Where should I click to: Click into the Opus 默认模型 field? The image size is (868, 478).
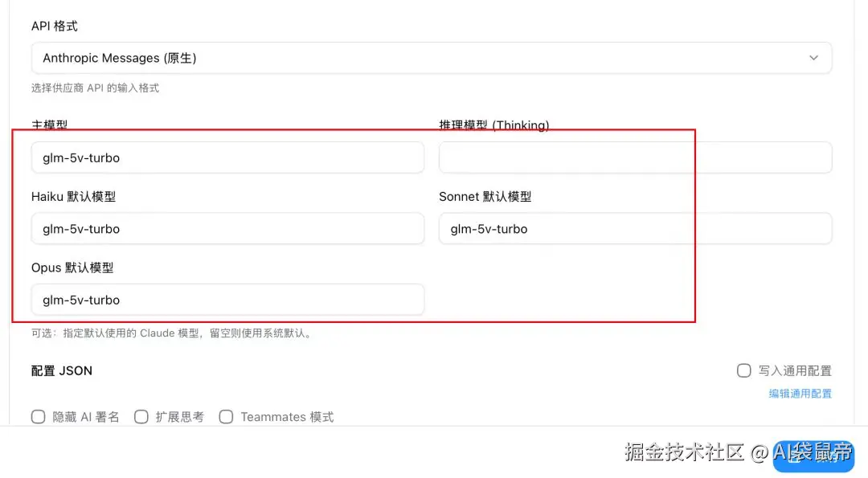point(227,300)
